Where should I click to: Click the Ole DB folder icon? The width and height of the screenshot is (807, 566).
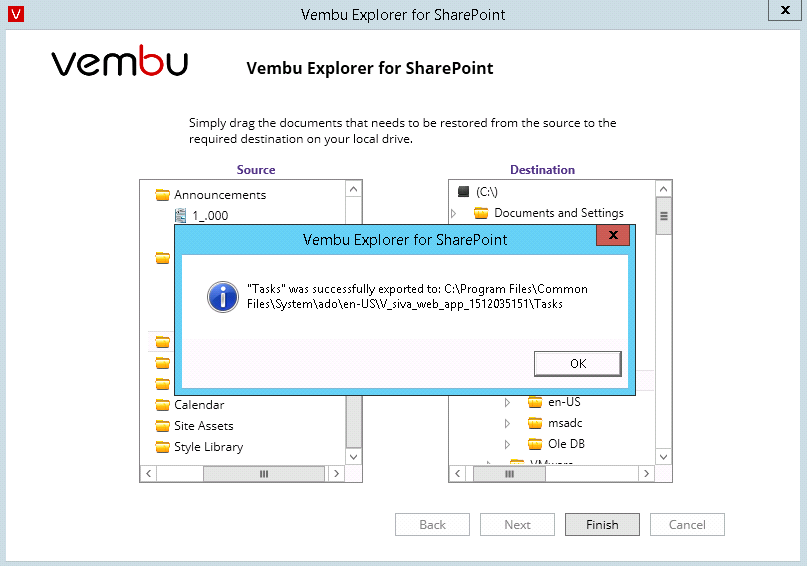535,444
